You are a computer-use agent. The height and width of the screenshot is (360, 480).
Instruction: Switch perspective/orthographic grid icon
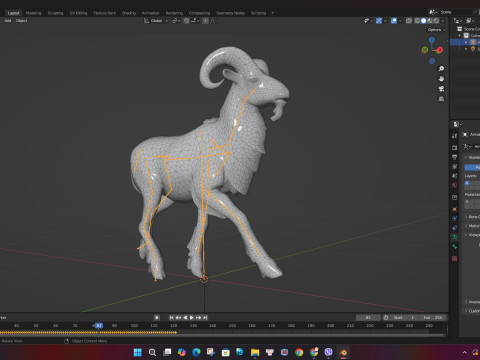tap(441, 99)
